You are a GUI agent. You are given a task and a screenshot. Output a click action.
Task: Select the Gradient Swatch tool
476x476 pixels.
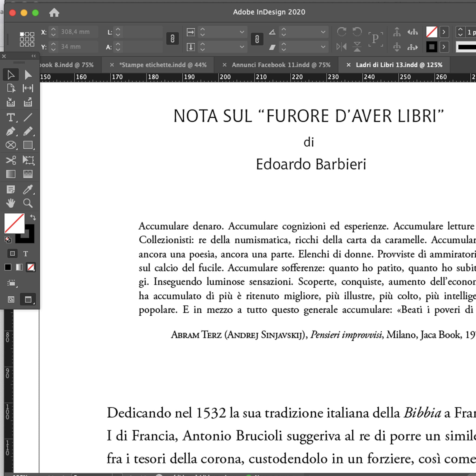pos(11,174)
